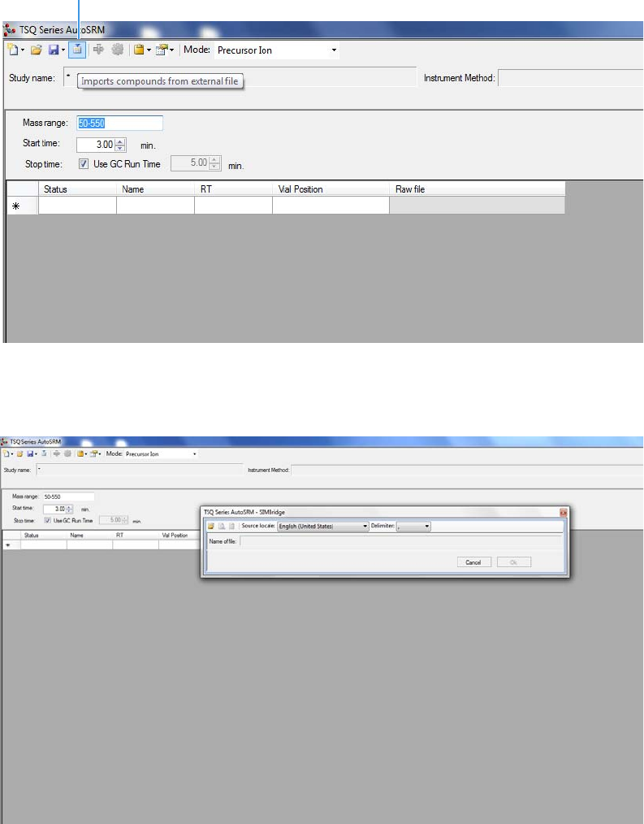Click the greyed Ok button in SIMBridge dialog

514,562
